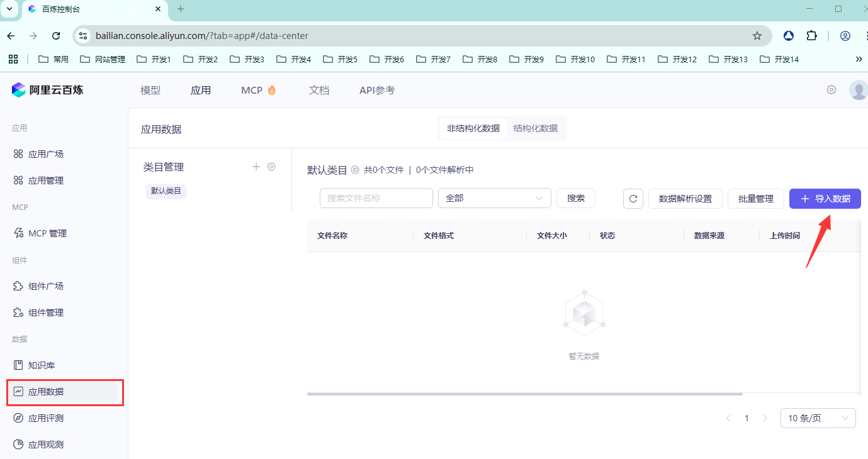
Task: Click the 应用数据 chart icon
Action: [18, 392]
